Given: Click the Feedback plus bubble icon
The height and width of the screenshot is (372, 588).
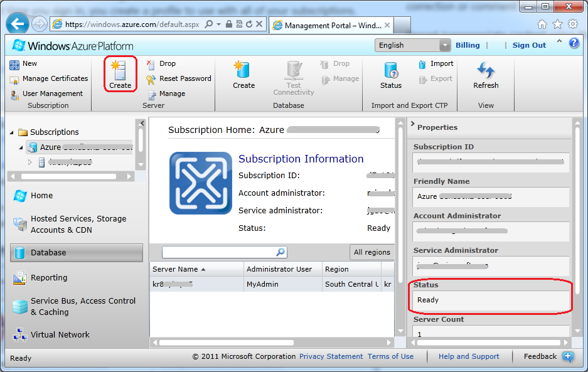Looking at the screenshot, I should click(568, 356).
